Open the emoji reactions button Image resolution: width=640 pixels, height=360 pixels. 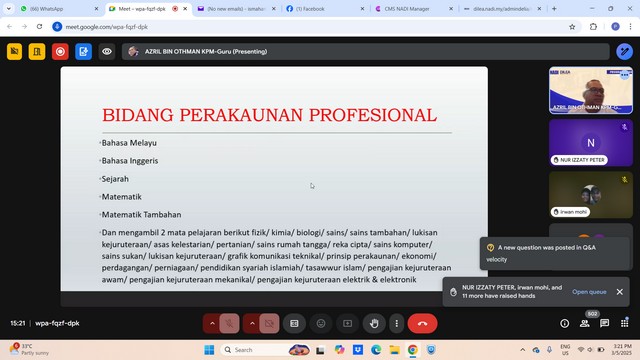coord(321,324)
